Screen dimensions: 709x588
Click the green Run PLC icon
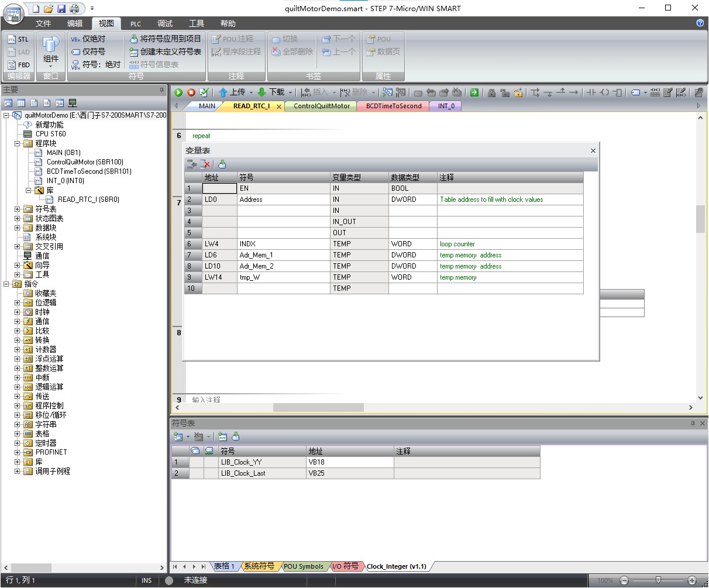pos(178,92)
